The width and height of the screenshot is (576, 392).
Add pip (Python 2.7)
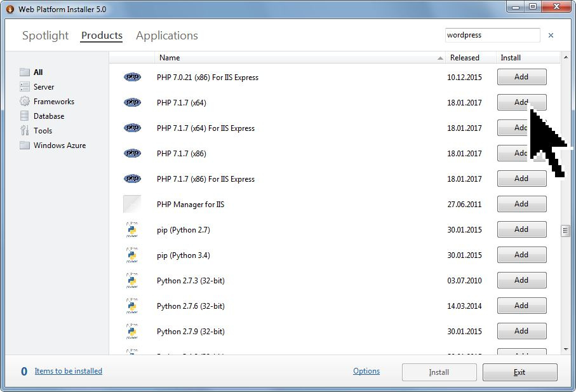click(521, 229)
